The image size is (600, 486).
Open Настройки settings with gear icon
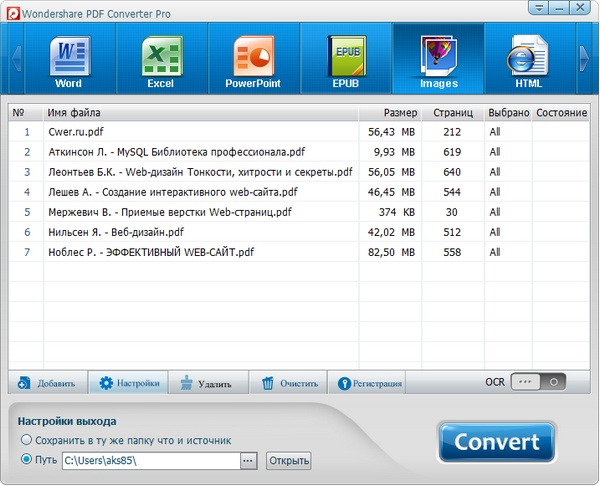pyautogui.click(x=128, y=383)
